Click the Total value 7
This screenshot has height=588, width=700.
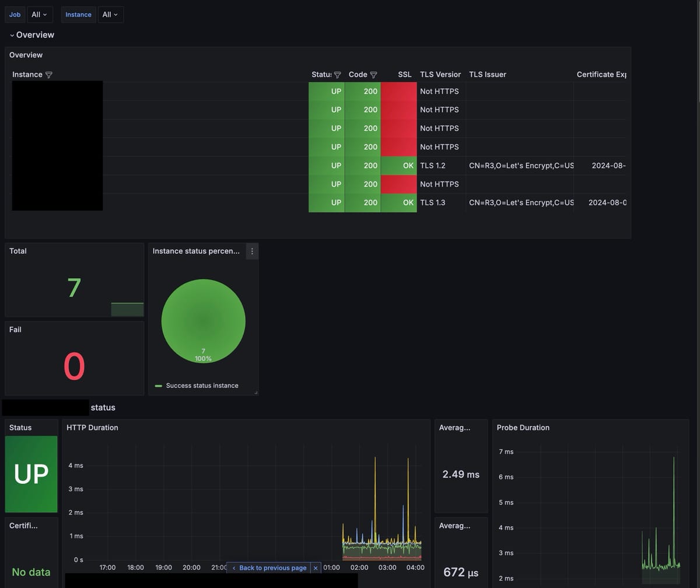click(74, 288)
